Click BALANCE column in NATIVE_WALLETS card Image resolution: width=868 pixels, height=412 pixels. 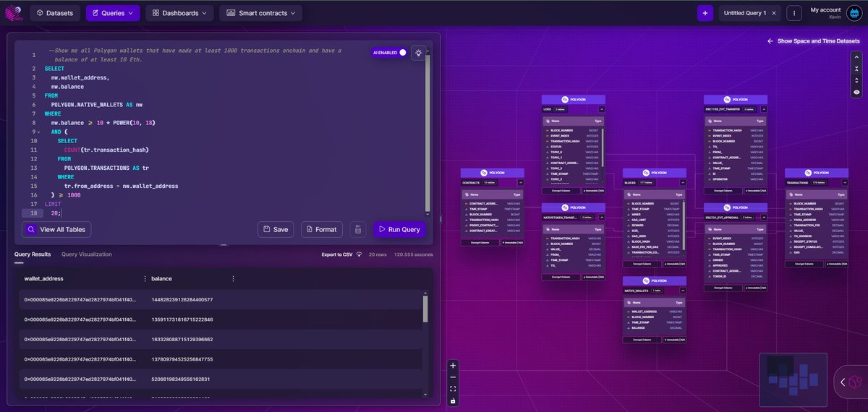tap(655, 327)
